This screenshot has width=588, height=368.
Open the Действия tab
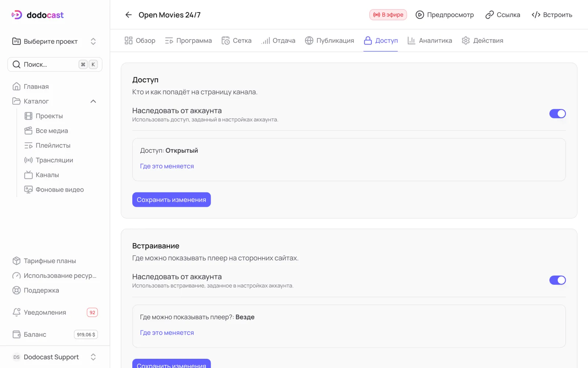tap(483, 40)
